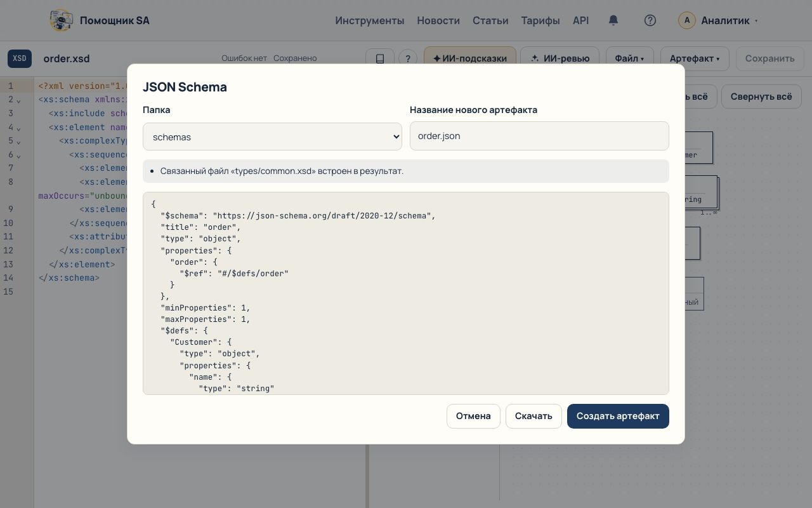Click Создать артефакт button
Screen dimensions: 812x508
tap(618, 416)
